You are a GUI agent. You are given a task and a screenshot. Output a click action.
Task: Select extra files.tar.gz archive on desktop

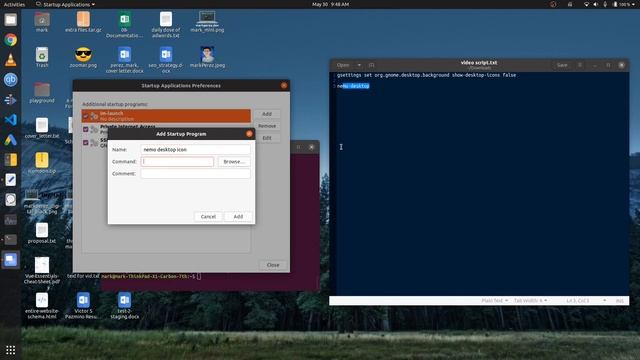point(83,22)
